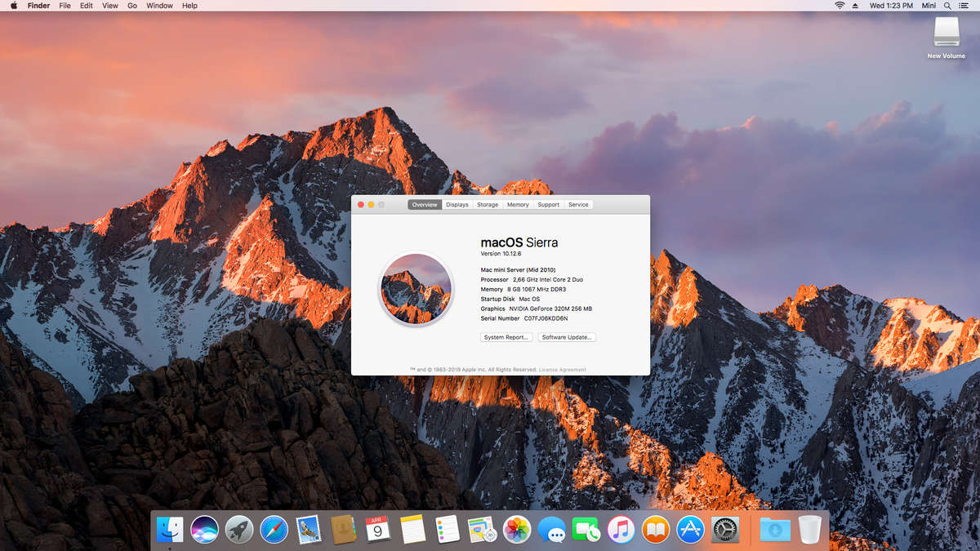
Task: Switch to the Displays tab
Action: [x=457, y=204]
